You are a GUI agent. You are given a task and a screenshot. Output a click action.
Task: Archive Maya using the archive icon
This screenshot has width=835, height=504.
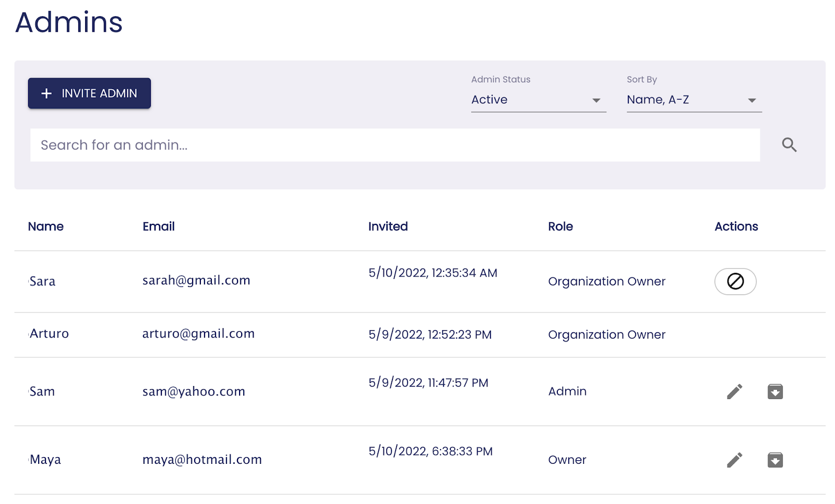pos(775,460)
